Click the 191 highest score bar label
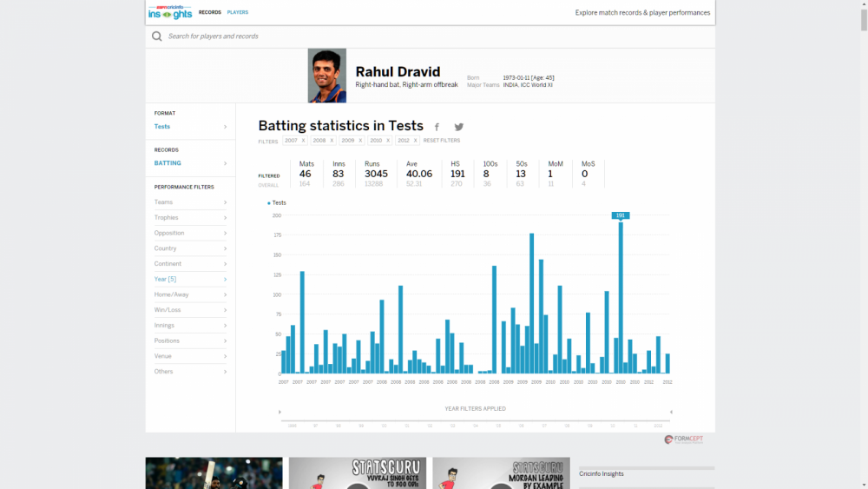Image resolution: width=868 pixels, height=489 pixels. (621, 215)
